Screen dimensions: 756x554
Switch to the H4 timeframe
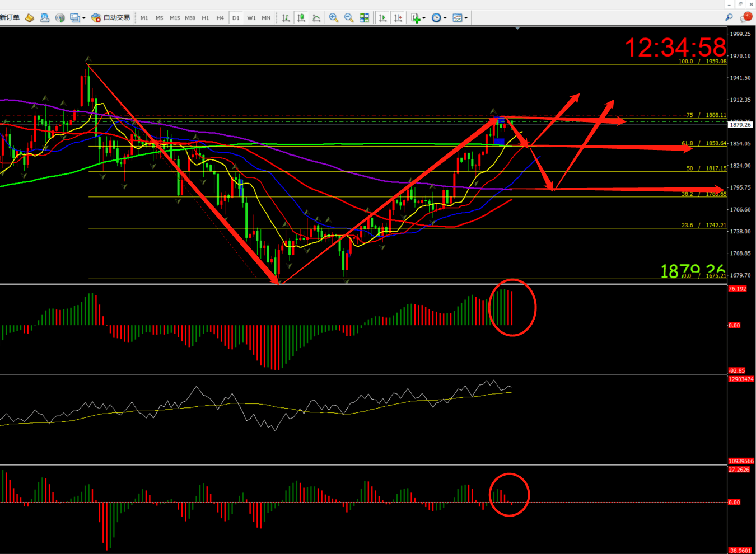pyautogui.click(x=220, y=18)
